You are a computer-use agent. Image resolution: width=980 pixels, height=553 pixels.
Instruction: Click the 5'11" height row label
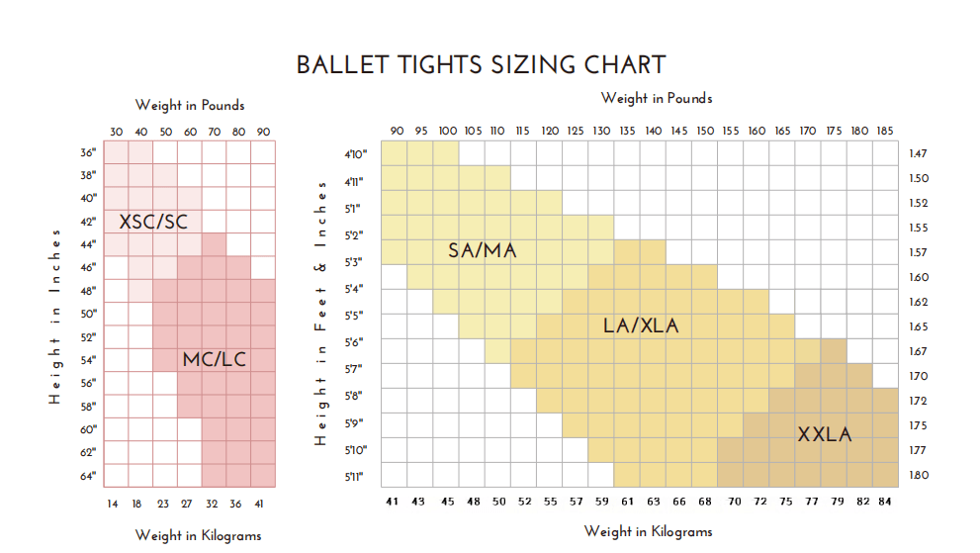[x=354, y=477]
